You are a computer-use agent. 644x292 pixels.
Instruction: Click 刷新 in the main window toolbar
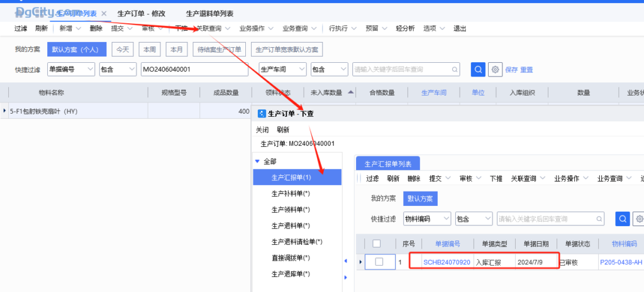click(x=42, y=28)
